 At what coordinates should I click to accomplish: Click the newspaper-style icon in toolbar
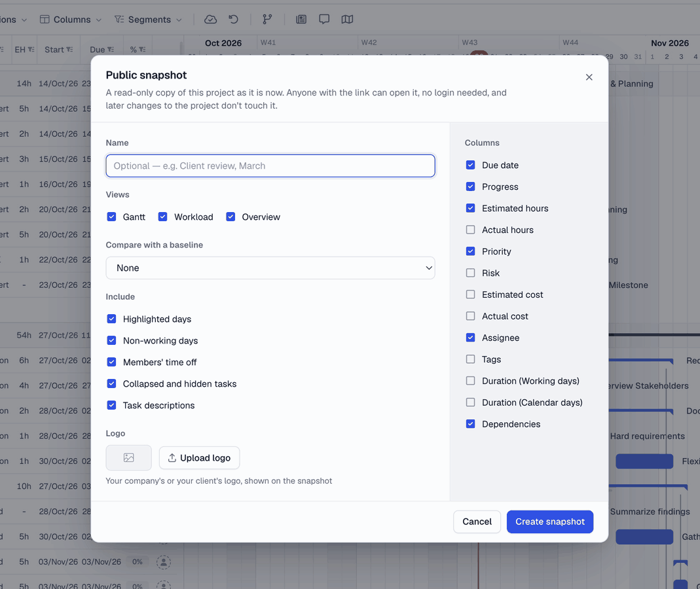(x=301, y=19)
